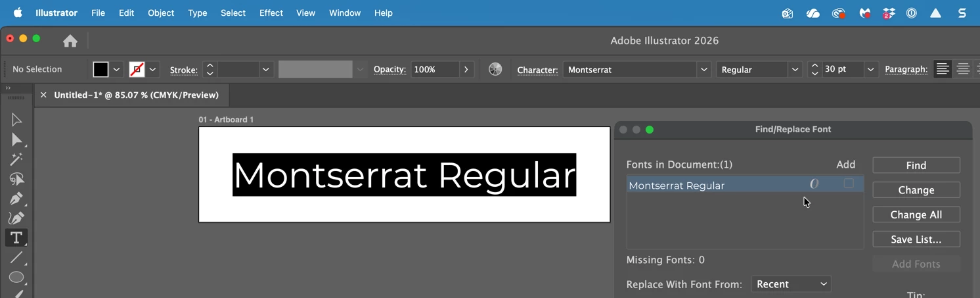The width and height of the screenshot is (980, 298).
Task: Open Malwarebytes menu bar icon
Action: click(x=864, y=12)
